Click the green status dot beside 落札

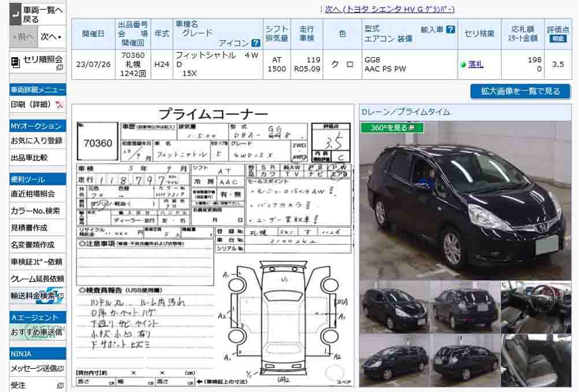464,65
